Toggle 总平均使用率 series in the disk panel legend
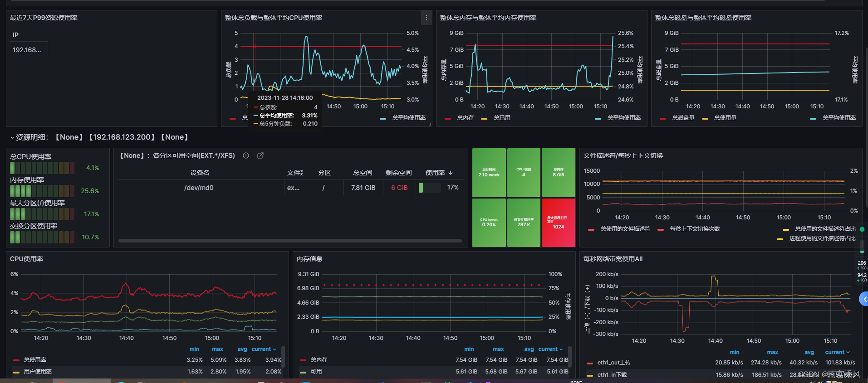This screenshot has height=383, width=868. [839, 118]
